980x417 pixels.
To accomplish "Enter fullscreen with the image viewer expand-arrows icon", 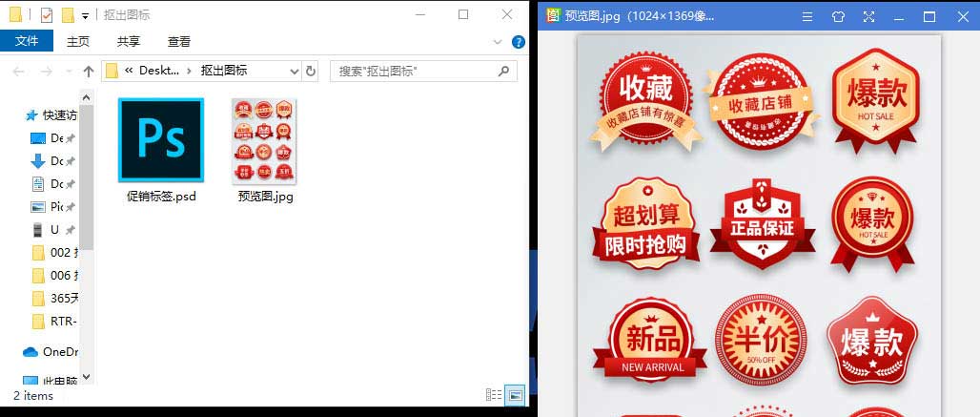I will (x=868, y=16).
